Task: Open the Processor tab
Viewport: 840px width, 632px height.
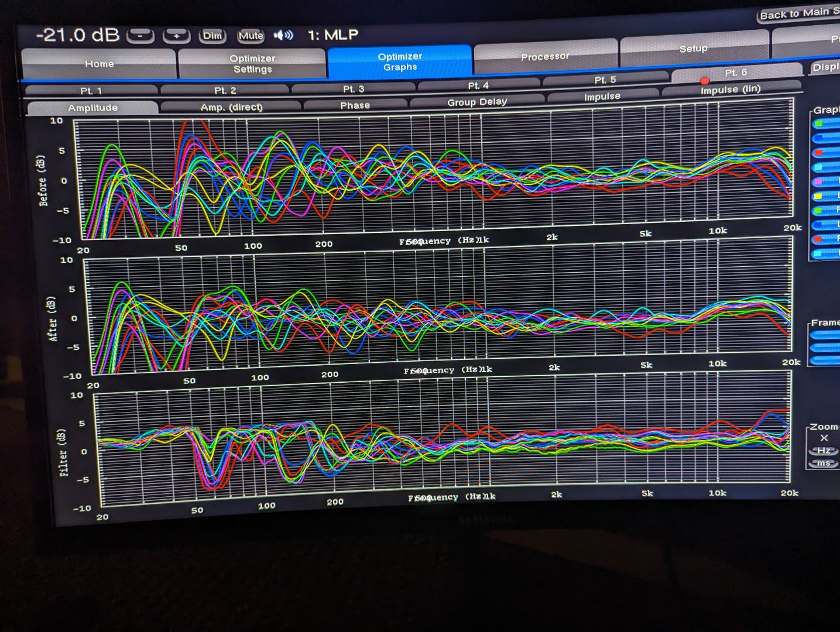Action: click(544, 57)
